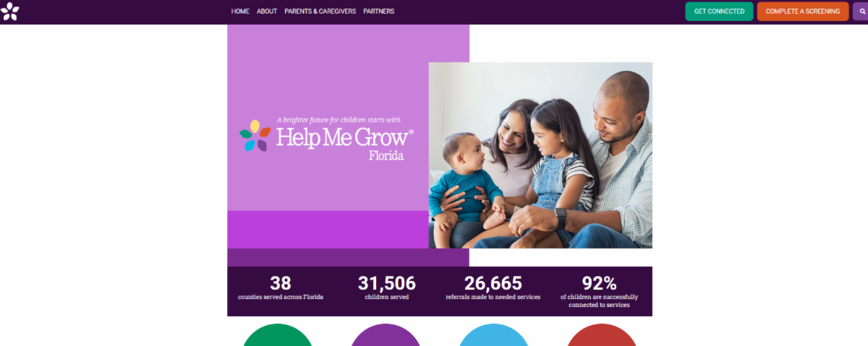
Task: Click the 38 counties served statistic
Action: pyautogui.click(x=281, y=287)
